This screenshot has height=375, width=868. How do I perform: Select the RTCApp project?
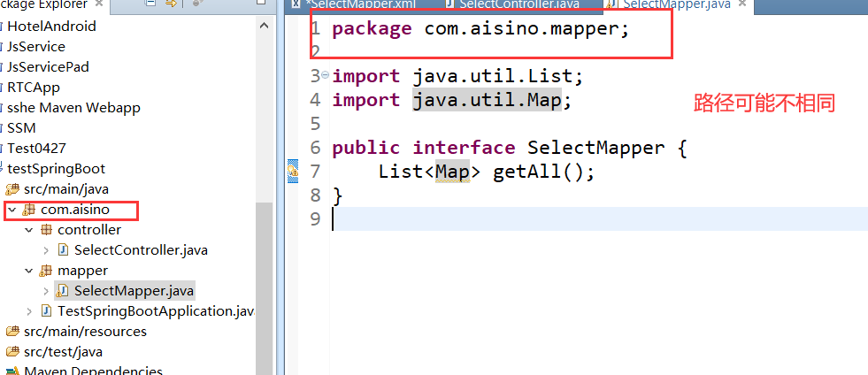pyautogui.click(x=34, y=88)
